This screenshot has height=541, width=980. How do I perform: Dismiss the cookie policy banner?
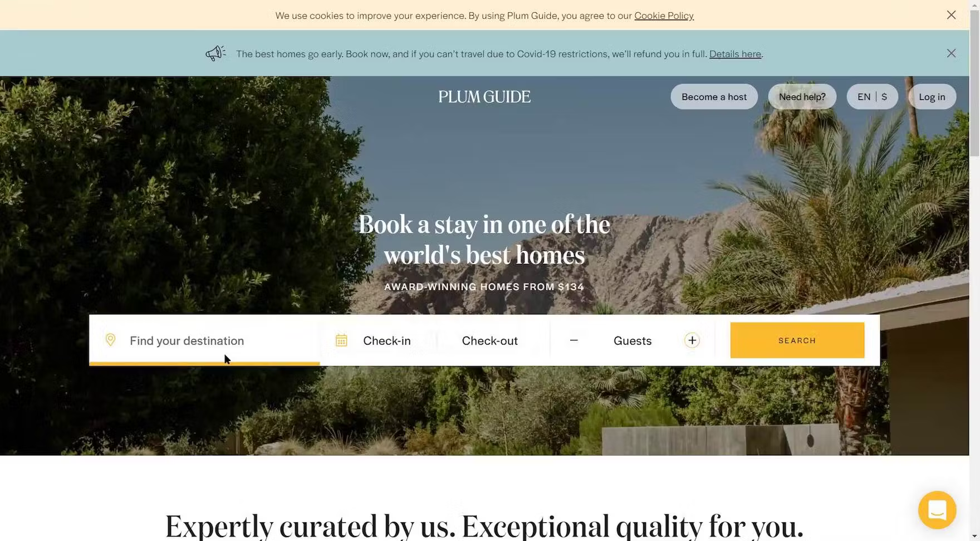click(951, 15)
